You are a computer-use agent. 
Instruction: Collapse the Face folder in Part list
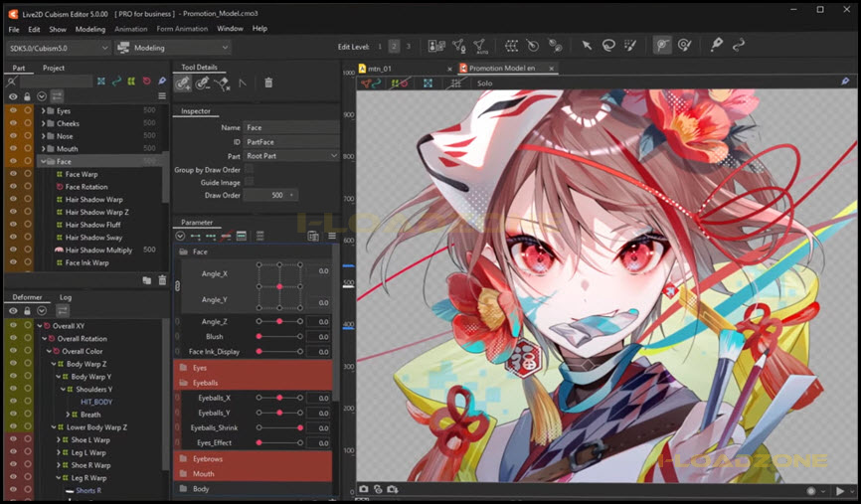tap(44, 161)
